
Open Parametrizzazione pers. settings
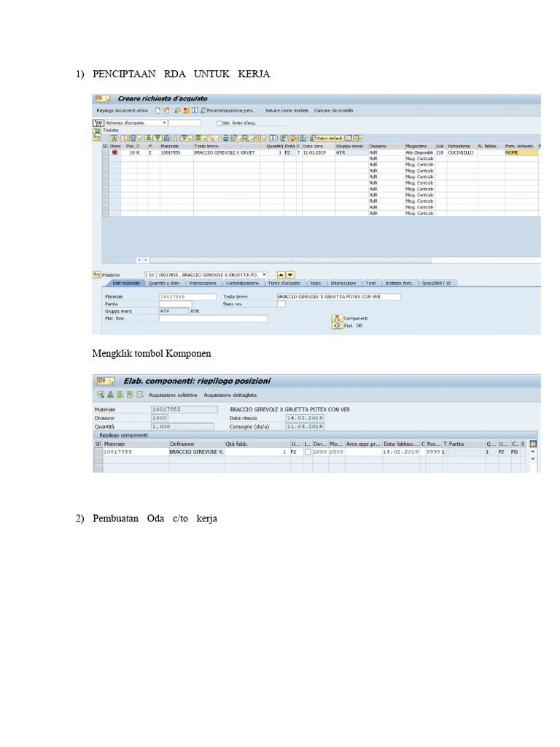coord(227,111)
